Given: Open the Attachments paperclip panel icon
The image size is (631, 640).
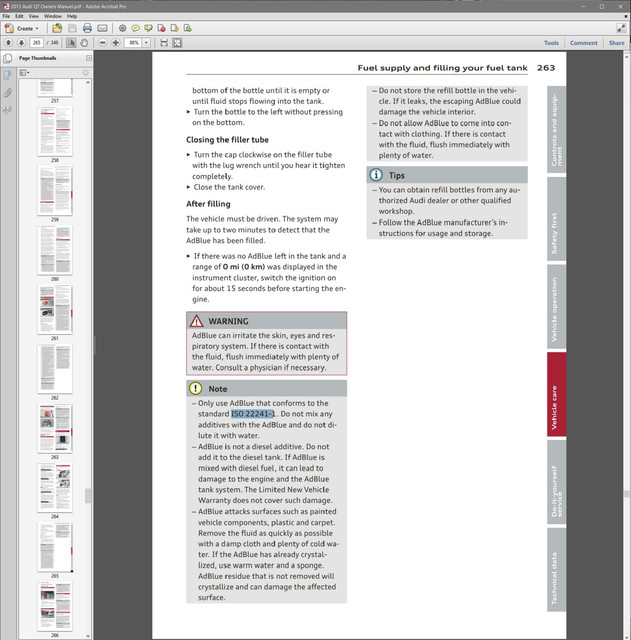Looking at the screenshot, I should (x=7, y=93).
